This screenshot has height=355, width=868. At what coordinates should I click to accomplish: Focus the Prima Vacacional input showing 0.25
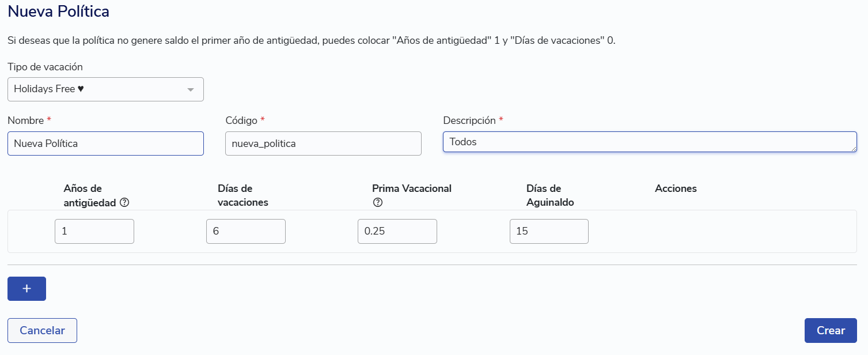tap(397, 231)
